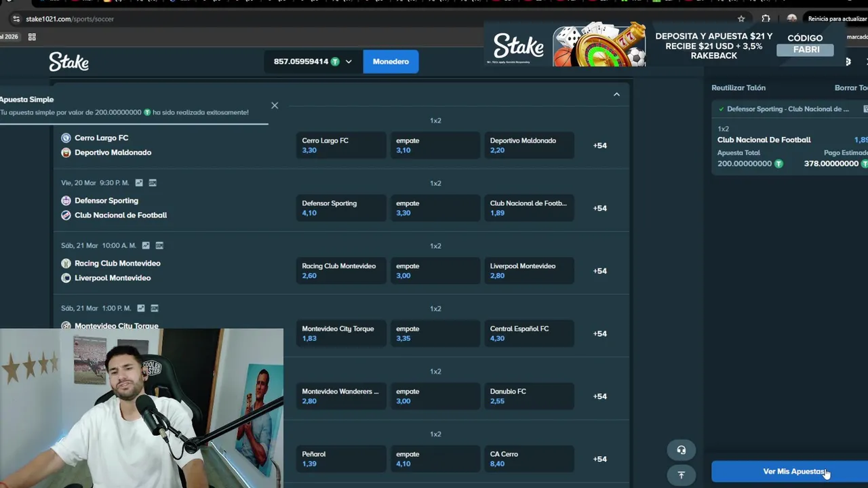This screenshot has height=488, width=868.
Task: Expand +54 markets for Racing Club Montevideo match
Action: (600, 271)
